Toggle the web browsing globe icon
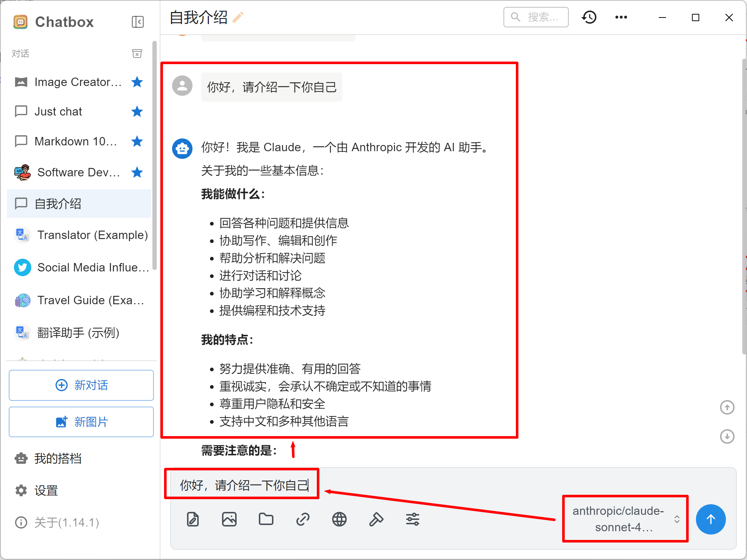Image resolution: width=747 pixels, height=560 pixels. [339, 519]
